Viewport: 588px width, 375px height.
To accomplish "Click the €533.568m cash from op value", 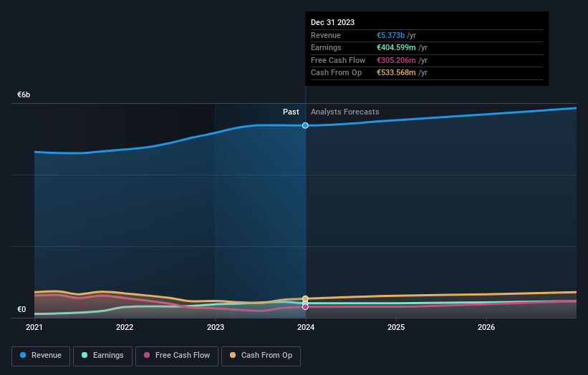I will (396, 73).
